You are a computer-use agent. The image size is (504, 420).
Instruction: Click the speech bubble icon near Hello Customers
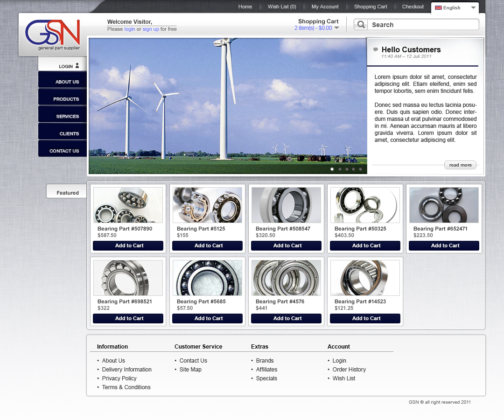(376, 49)
